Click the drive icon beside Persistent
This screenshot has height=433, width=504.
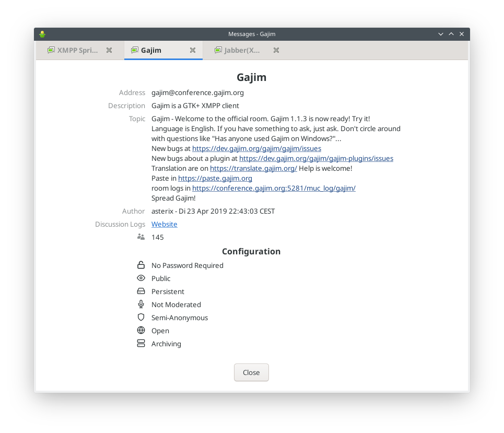pyautogui.click(x=141, y=291)
